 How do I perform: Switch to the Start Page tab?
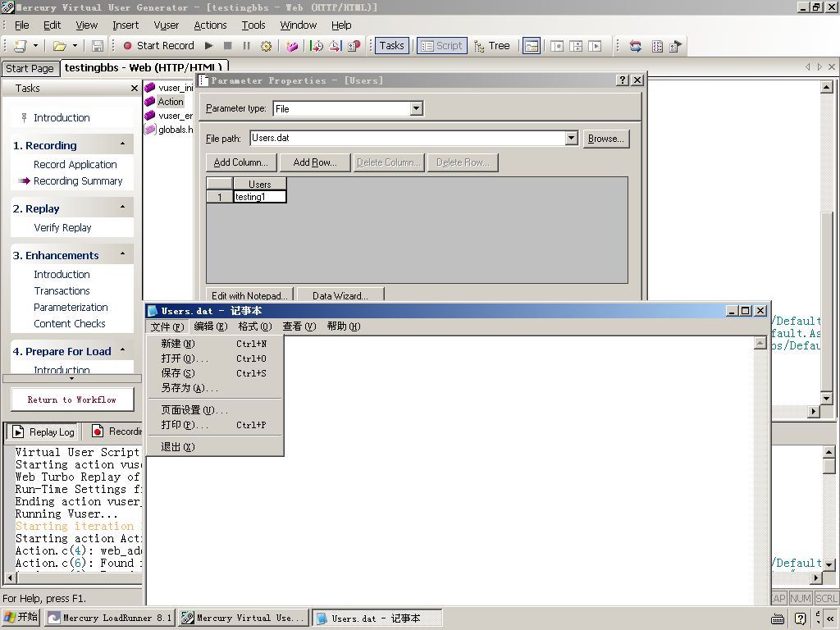[x=30, y=69]
